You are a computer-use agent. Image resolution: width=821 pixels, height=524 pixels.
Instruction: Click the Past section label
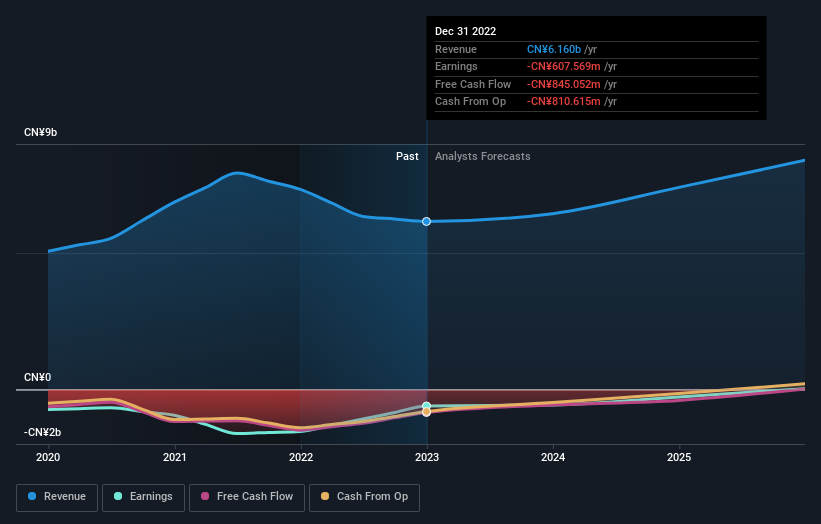[407, 157]
